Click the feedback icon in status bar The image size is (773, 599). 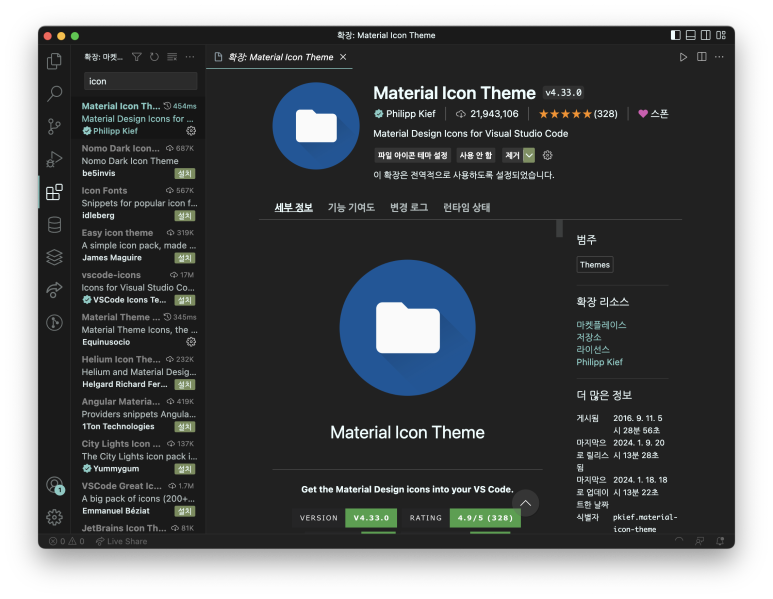(700, 541)
